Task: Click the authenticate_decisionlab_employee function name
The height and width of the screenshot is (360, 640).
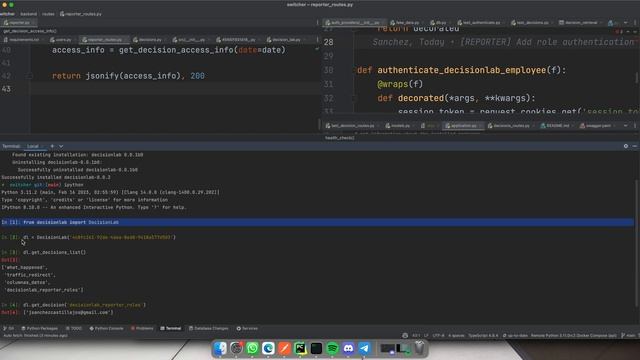Action: (462, 70)
